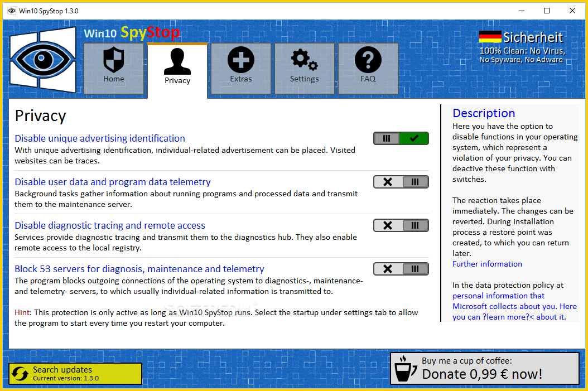Viewport: 588px width, 391px height.
Task: Click the refresh arrows update icon
Action: click(20, 373)
